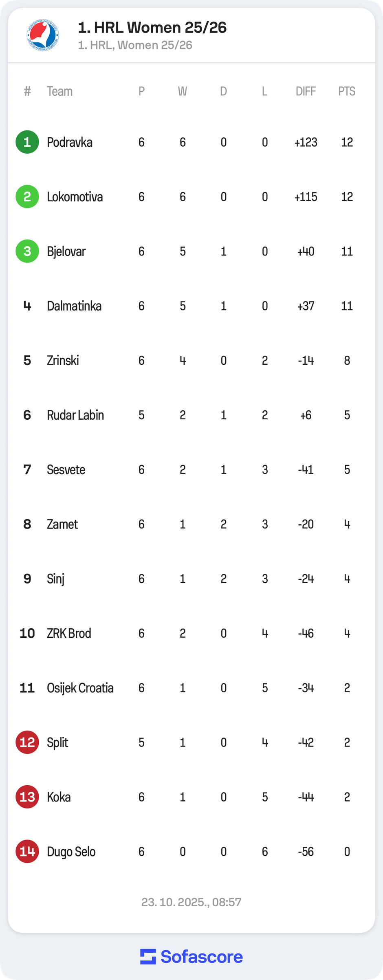383x980 pixels.
Task: Click the red position 12 badge
Action: [27, 742]
